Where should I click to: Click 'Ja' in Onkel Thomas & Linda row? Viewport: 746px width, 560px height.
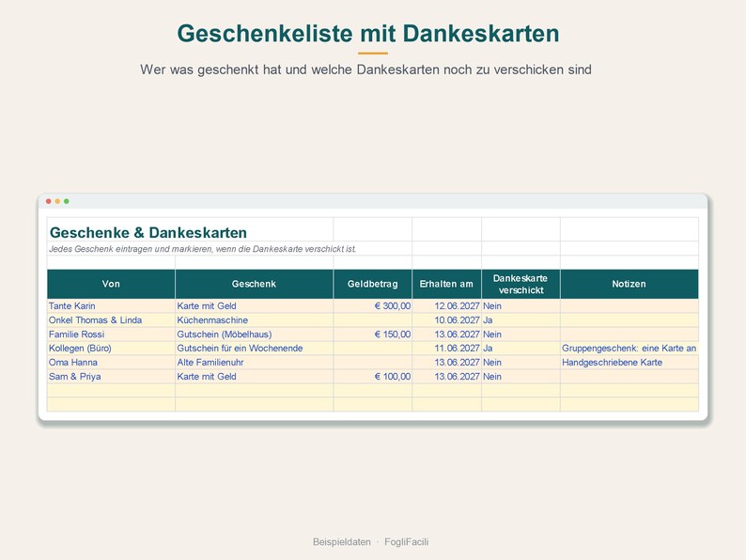pyautogui.click(x=521, y=320)
